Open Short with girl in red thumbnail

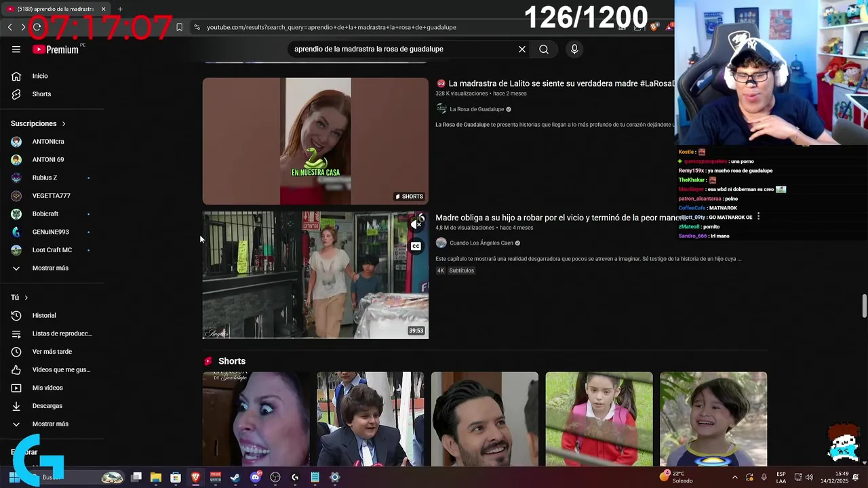[599, 419]
